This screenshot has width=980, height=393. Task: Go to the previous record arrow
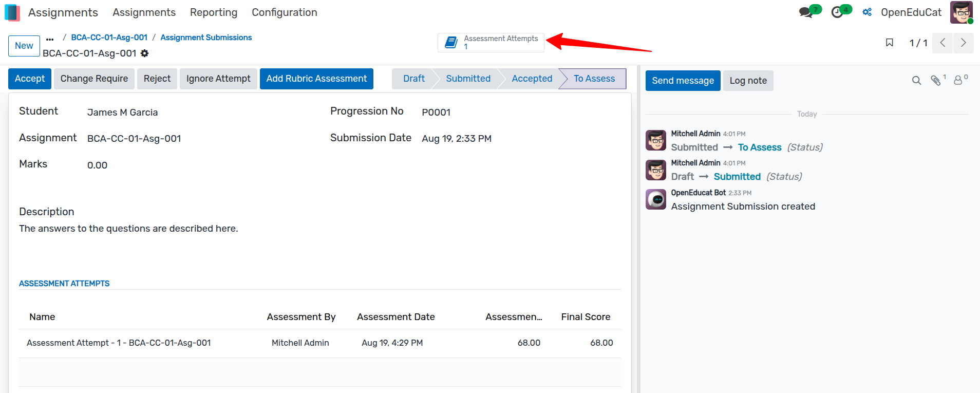point(943,43)
